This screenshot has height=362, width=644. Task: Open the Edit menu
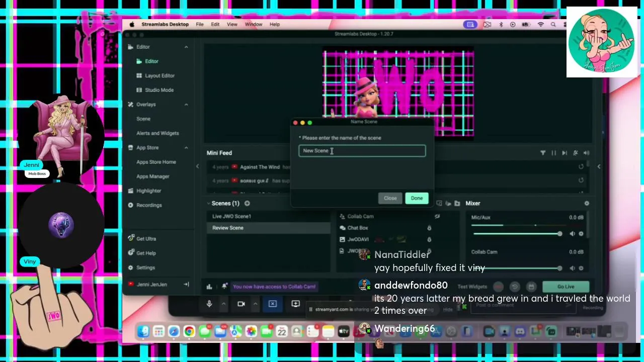(215, 24)
